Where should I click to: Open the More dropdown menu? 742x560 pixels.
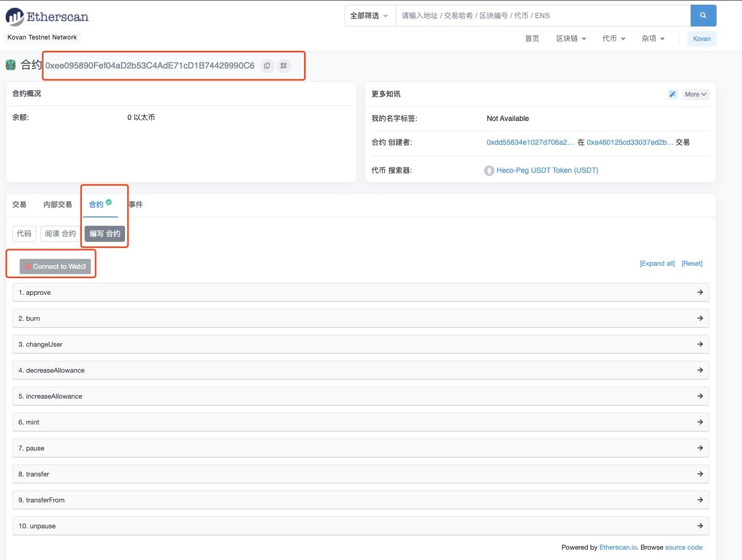coord(695,94)
